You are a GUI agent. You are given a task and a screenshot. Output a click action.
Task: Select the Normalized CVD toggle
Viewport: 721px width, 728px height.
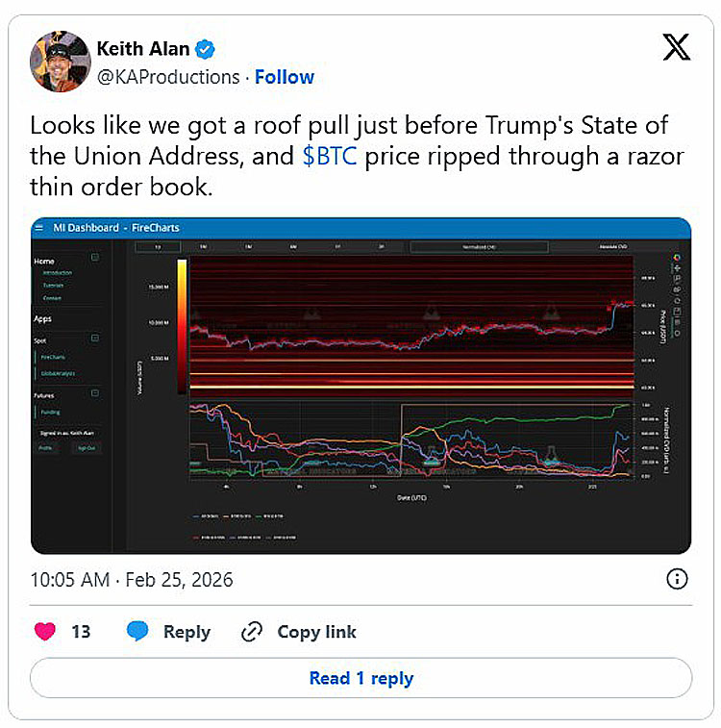[x=479, y=246]
